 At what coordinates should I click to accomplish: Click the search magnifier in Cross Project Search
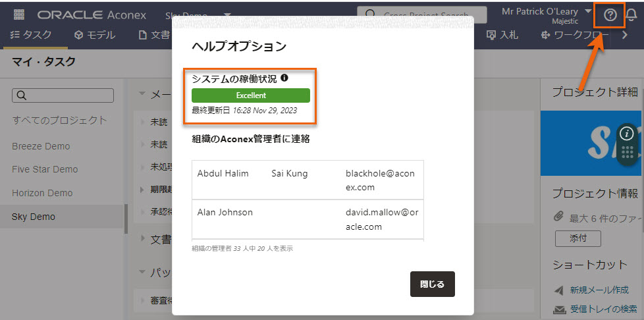click(371, 15)
